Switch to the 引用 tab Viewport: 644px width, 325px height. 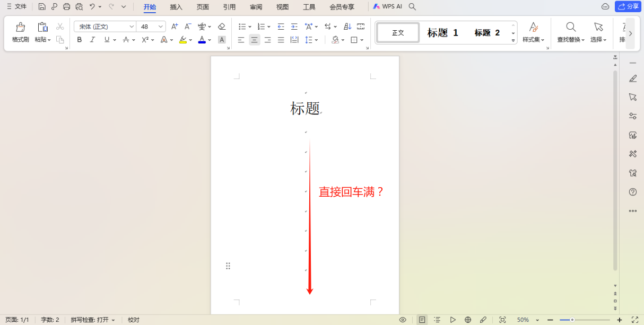[229, 7]
